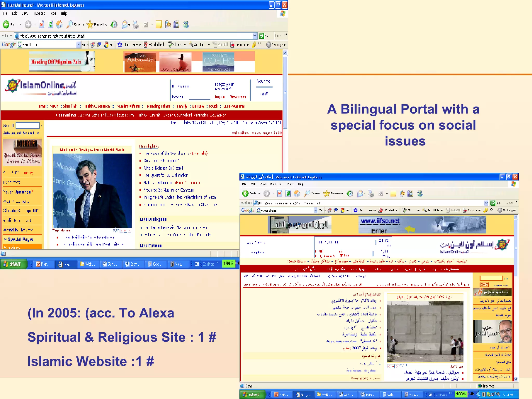
Task: Click Back arrow in Arabic IslamOnline window
Action: 245,194
